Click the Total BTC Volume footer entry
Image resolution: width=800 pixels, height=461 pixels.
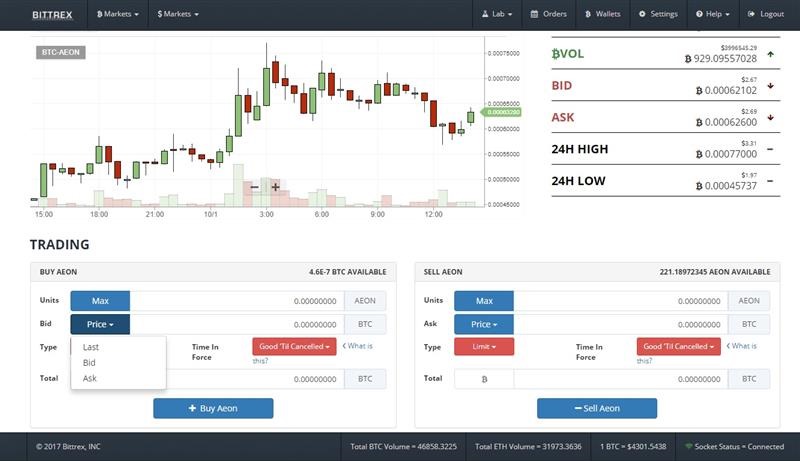404,446
